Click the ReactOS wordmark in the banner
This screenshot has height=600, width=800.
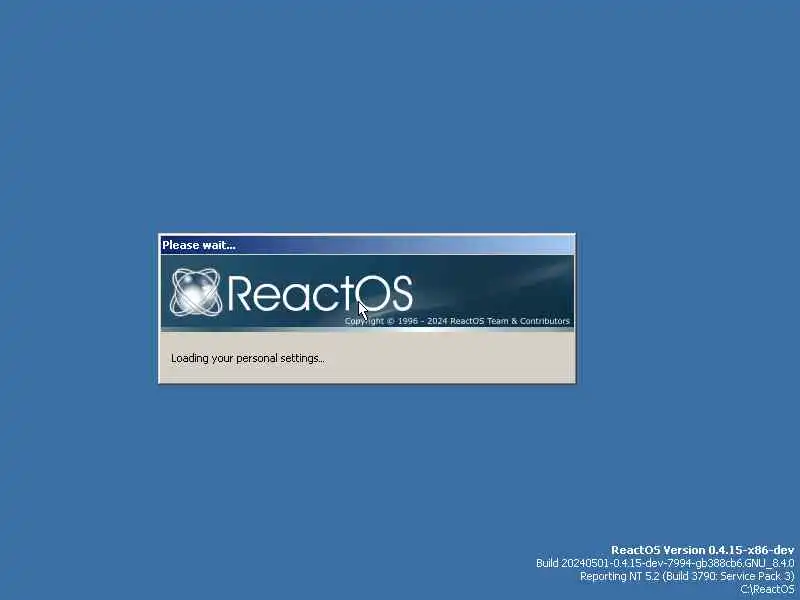point(320,293)
